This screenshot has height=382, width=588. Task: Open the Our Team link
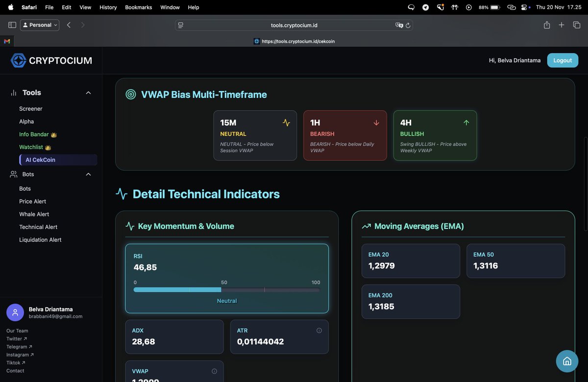17,331
